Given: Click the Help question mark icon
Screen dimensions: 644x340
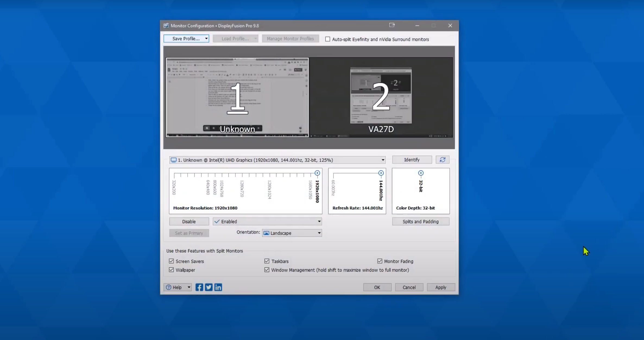Looking at the screenshot, I should (169, 287).
